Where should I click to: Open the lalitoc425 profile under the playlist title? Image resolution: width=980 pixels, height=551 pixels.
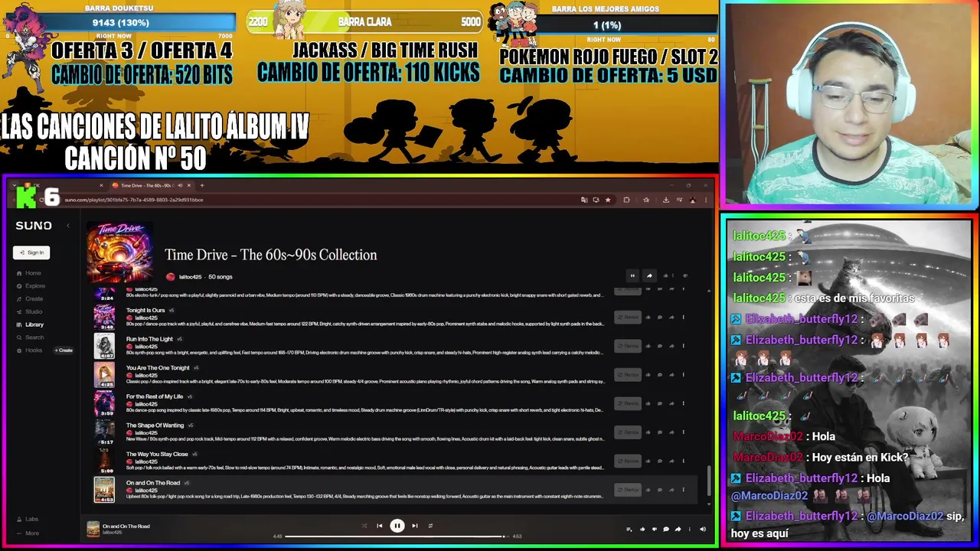coord(190,277)
